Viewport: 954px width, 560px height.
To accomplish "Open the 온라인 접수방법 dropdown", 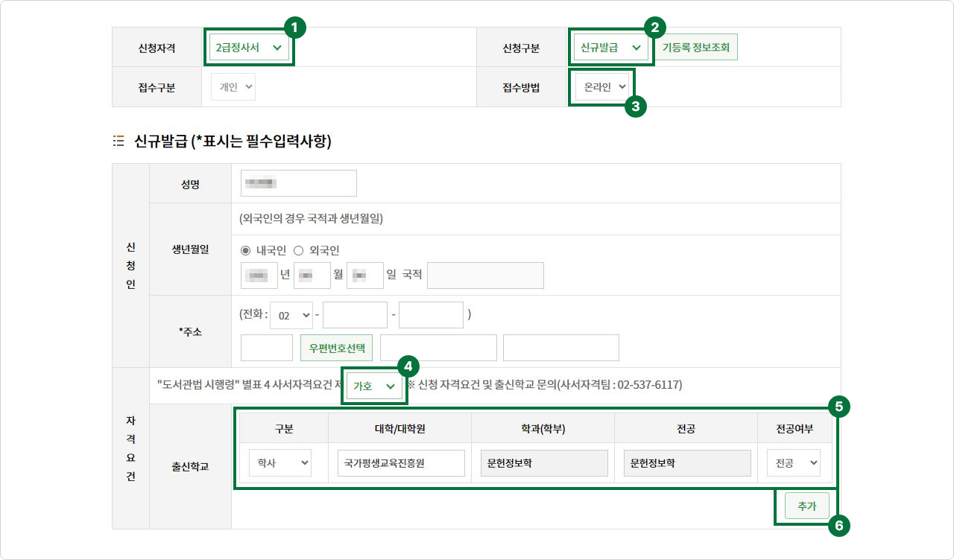I will (601, 87).
